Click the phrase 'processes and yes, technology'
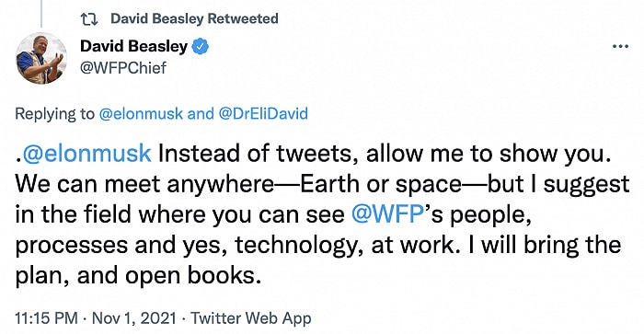 186,246
